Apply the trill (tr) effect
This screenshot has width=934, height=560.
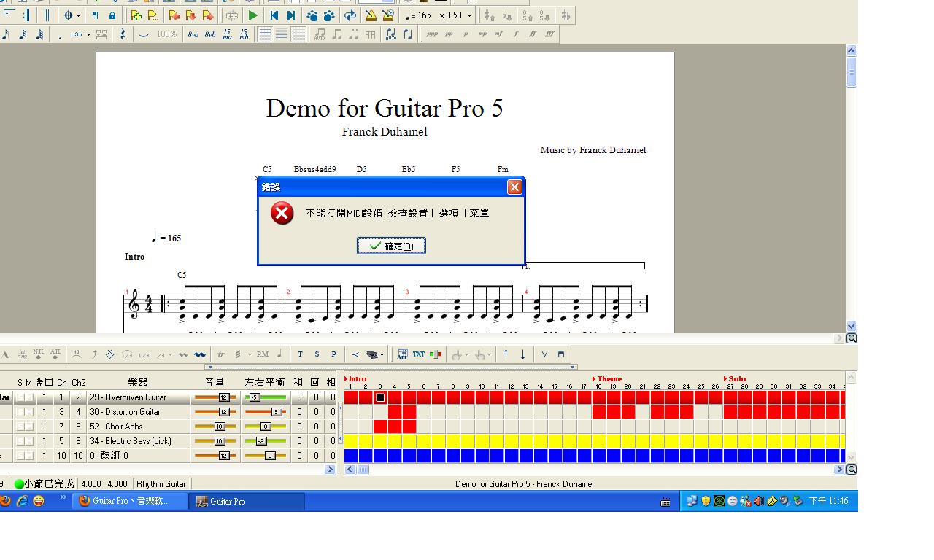221,354
